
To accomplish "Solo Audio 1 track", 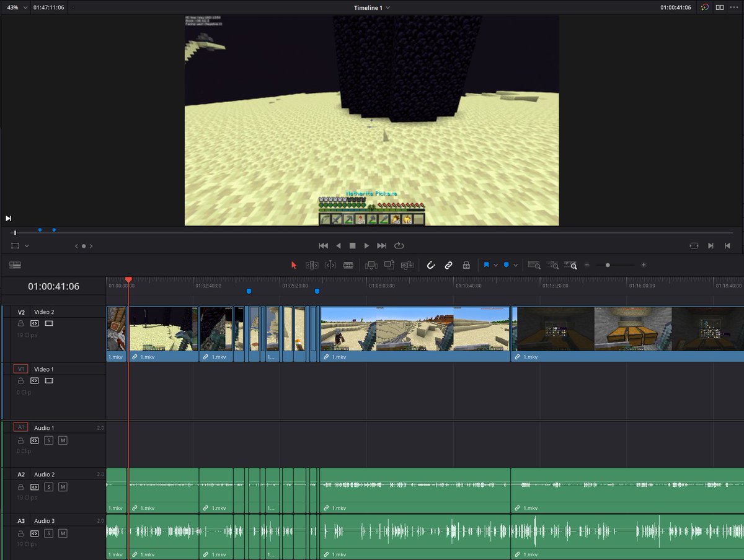I will (x=49, y=440).
